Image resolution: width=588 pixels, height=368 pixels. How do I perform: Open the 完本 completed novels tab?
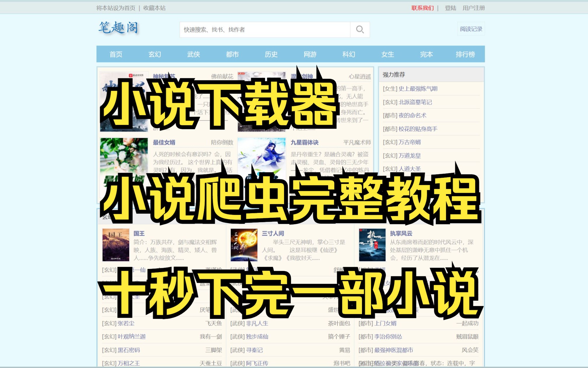click(x=426, y=54)
